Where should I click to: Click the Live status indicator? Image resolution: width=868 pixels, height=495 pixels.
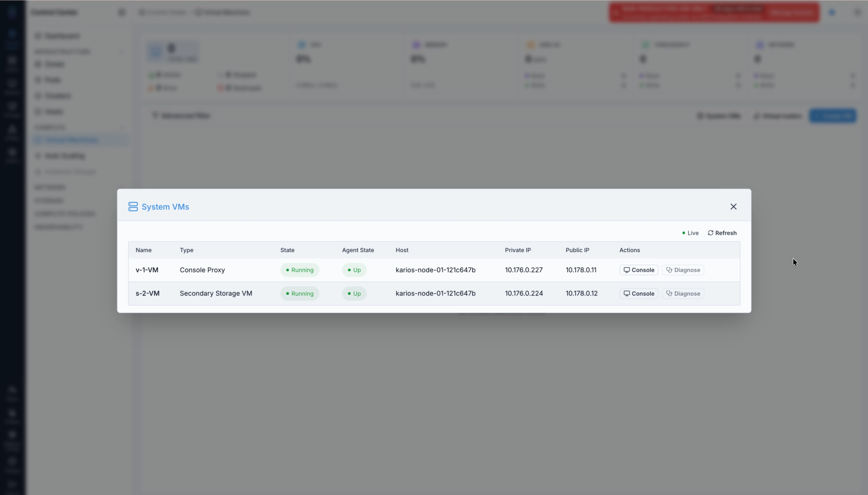(690, 233)
